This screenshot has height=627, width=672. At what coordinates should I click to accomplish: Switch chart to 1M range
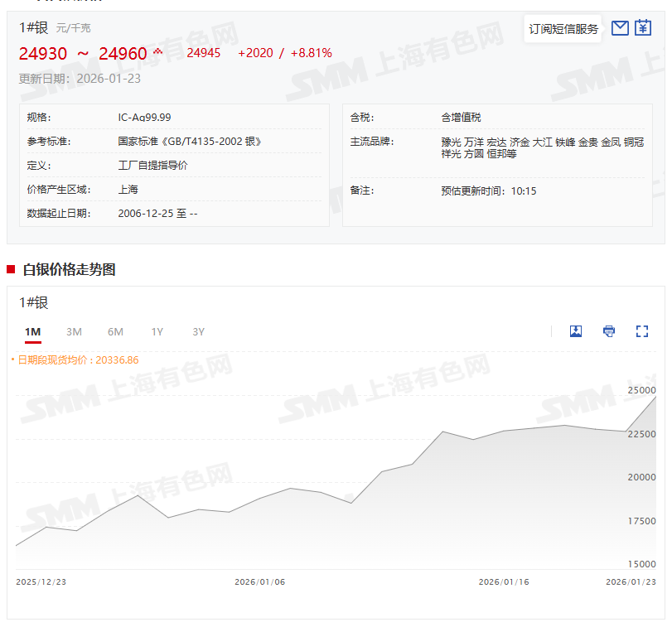[32, 332]
